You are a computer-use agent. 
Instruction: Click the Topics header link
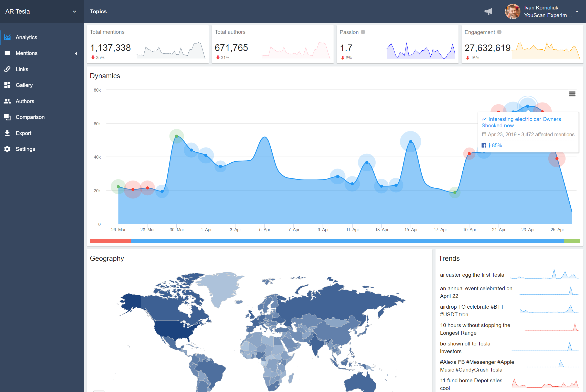98,12
